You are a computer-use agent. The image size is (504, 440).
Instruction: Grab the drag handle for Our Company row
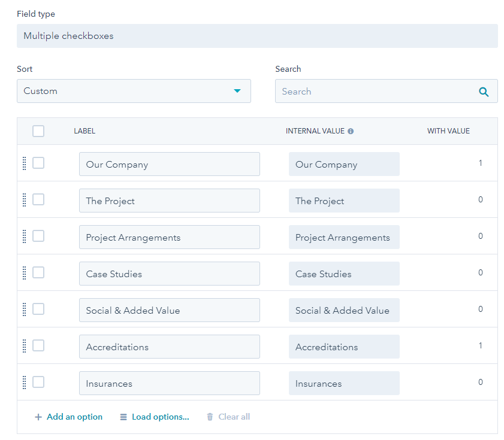24,163
